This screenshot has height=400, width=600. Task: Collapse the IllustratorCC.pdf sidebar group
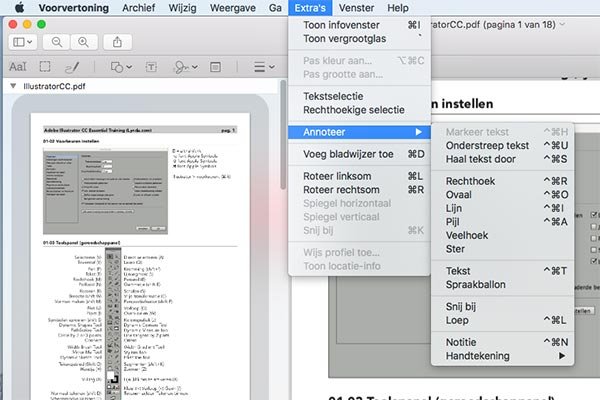tap(13, 86)
